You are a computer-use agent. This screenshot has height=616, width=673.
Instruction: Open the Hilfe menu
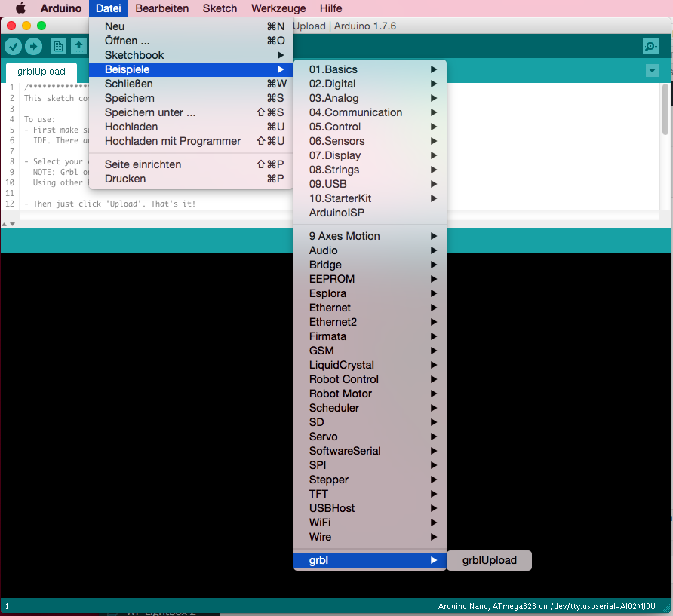point(331,8)
